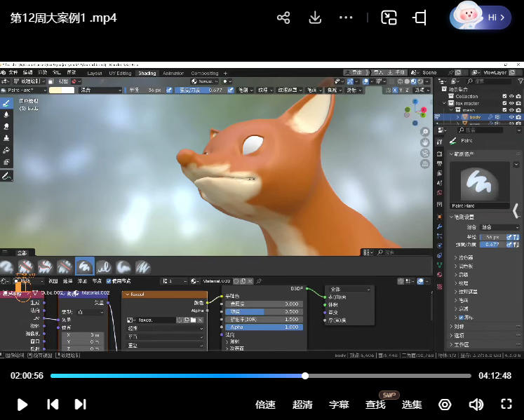Click the pan hand icon in the viewport
The image size is (524, 420).
(x=425, y=142)
